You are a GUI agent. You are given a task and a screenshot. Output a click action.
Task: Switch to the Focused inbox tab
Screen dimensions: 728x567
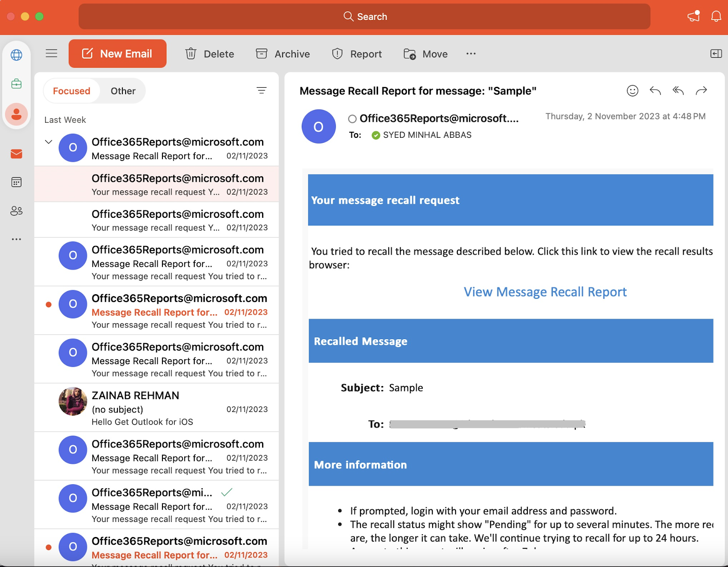71,91
